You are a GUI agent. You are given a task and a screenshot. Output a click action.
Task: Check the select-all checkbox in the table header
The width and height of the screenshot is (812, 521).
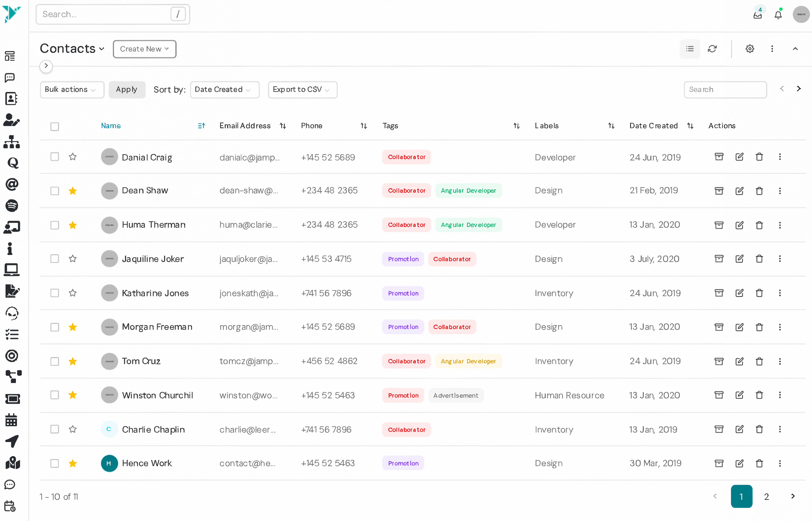55,126
